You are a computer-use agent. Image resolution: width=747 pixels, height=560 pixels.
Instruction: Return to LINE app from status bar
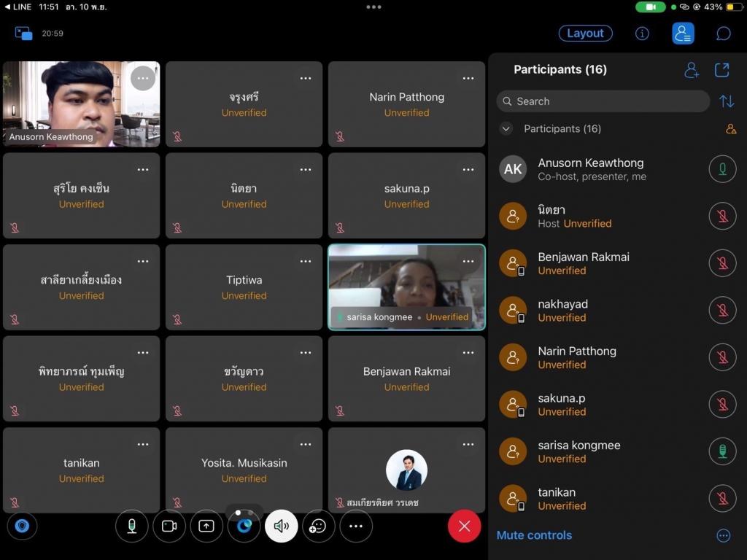pyautogui.click(x=18, y=7)
